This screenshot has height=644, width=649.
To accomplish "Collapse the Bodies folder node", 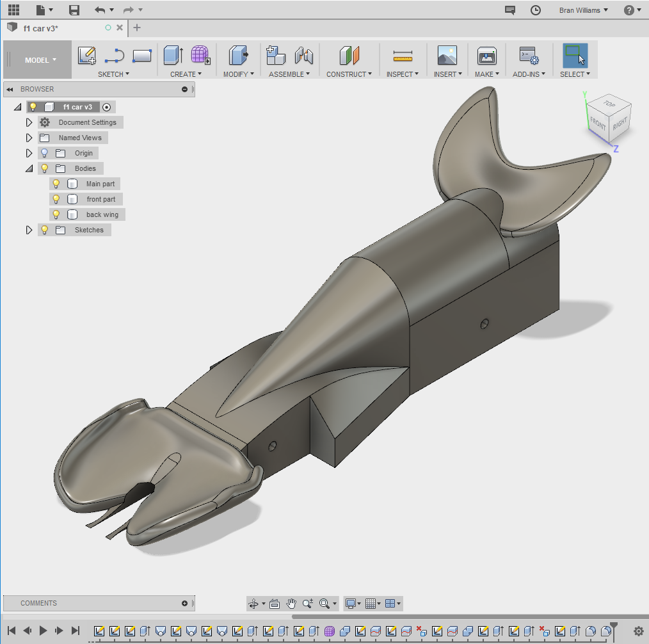I will 29,168.
